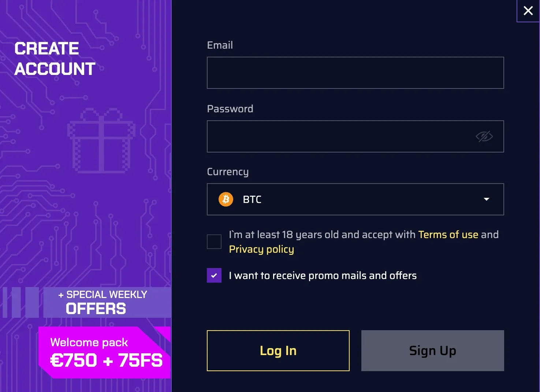Check the 18 years old agreement box
The height and width of the screenshot is (392, 540).
tap(214, 242)
